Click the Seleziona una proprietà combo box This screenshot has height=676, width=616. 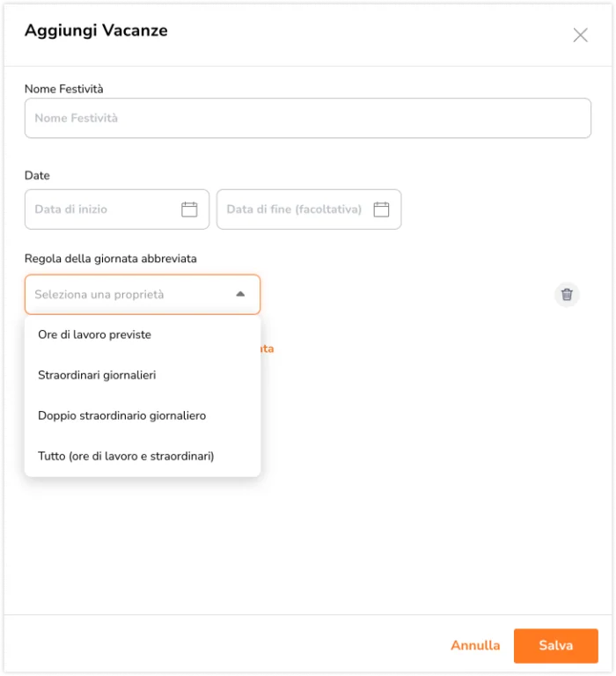pos(143,295)
